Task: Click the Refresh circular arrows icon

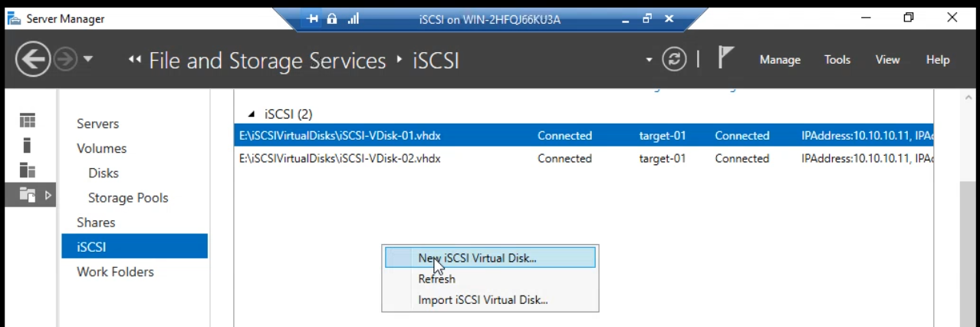Action: click(x=674, y=59)
